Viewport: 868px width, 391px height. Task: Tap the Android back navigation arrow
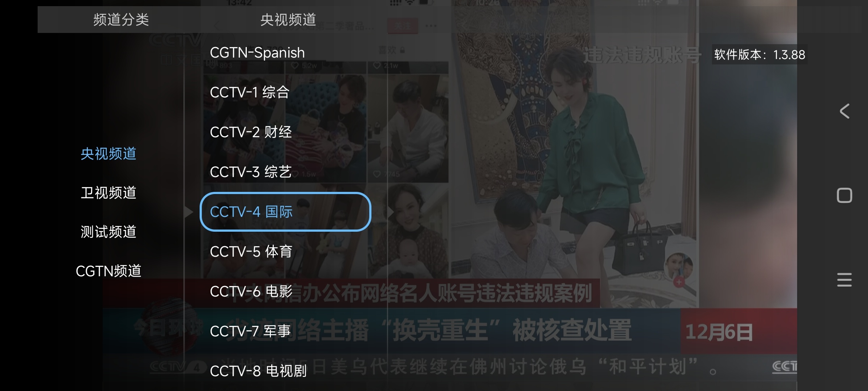[844, 111]
